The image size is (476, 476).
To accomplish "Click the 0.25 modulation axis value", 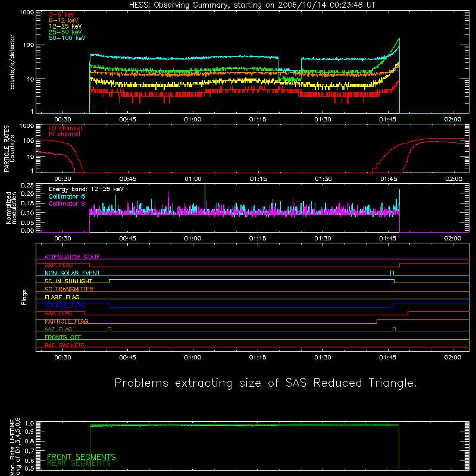I will point(27,186).
